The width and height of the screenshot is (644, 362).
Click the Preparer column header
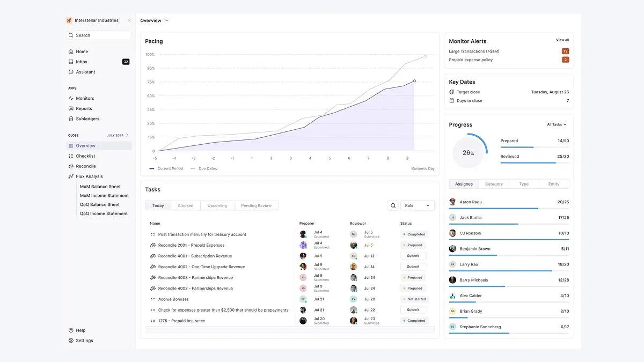click(307, 223)
